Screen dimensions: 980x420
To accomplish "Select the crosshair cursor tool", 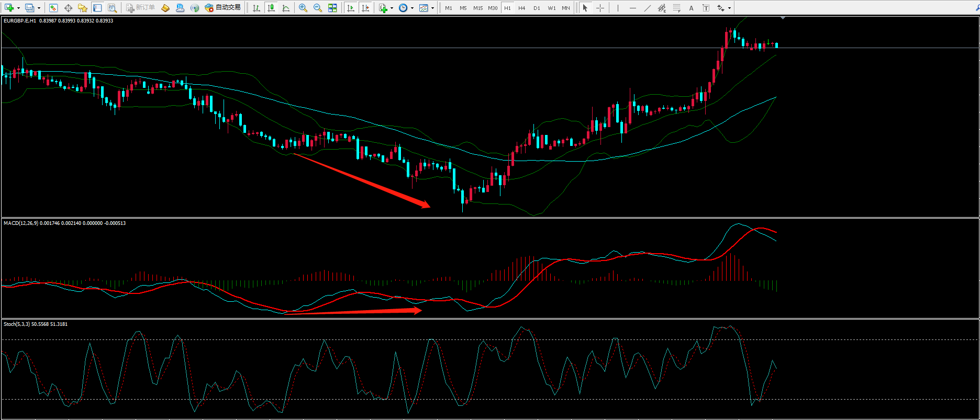I will [x=600, y=8].
